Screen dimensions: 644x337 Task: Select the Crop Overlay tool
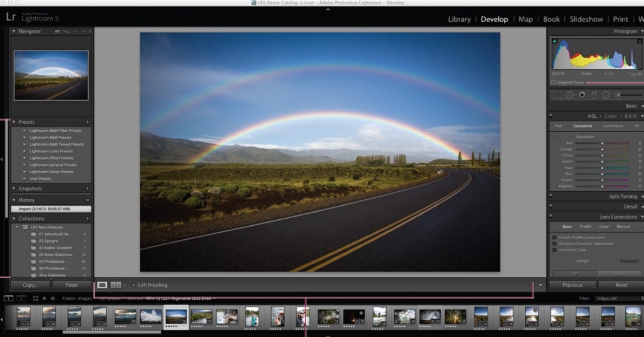click(x=557, y=95)
